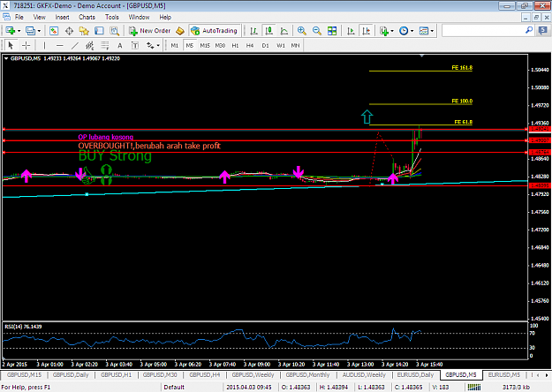Launch MetaEditor via the yellow diamond icon
Image resolution: width=552 pixels, height=392 pixels.
[x=180, y=31]
